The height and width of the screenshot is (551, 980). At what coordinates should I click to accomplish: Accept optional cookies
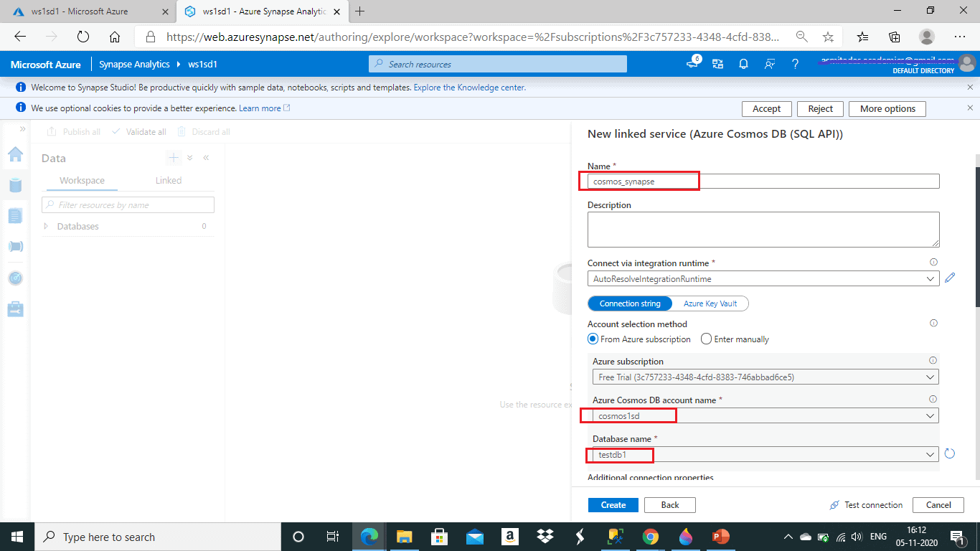point(766,109)
